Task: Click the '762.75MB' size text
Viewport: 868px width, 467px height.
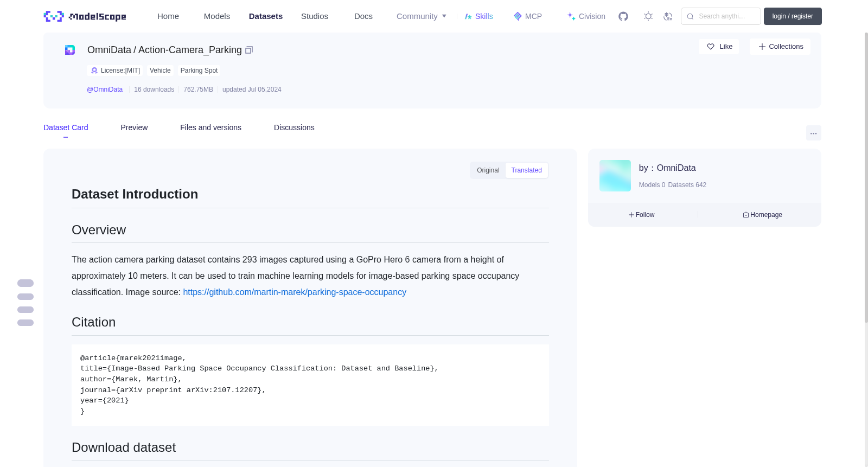Action: click(198, 89)
